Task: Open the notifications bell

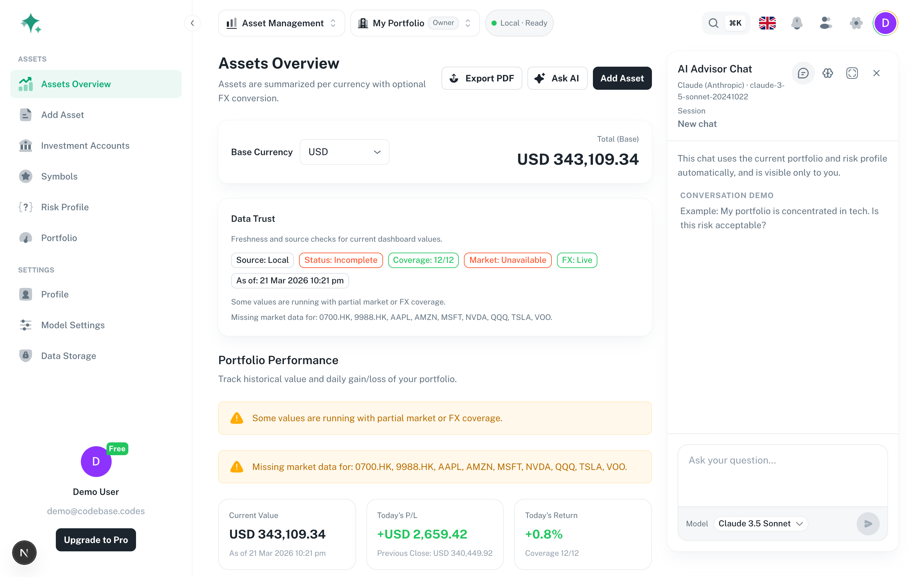Action: [x=797, y=23]
